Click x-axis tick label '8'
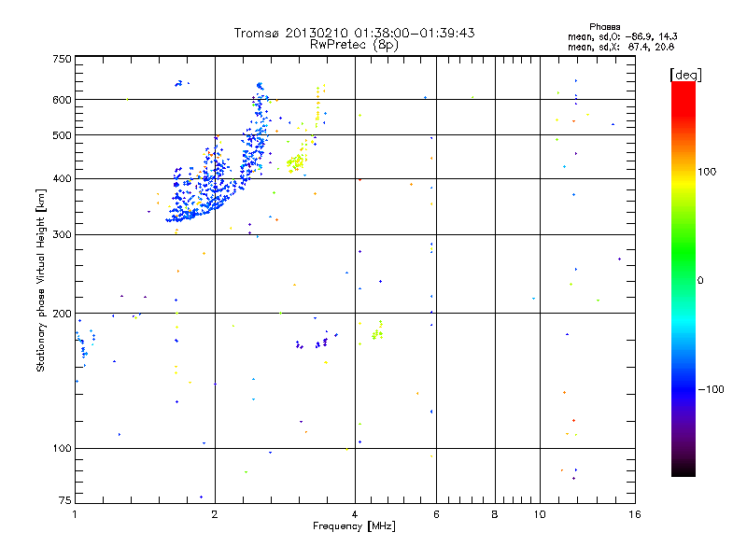The height and width of the screenshot is (560, 747). (495, 514)
